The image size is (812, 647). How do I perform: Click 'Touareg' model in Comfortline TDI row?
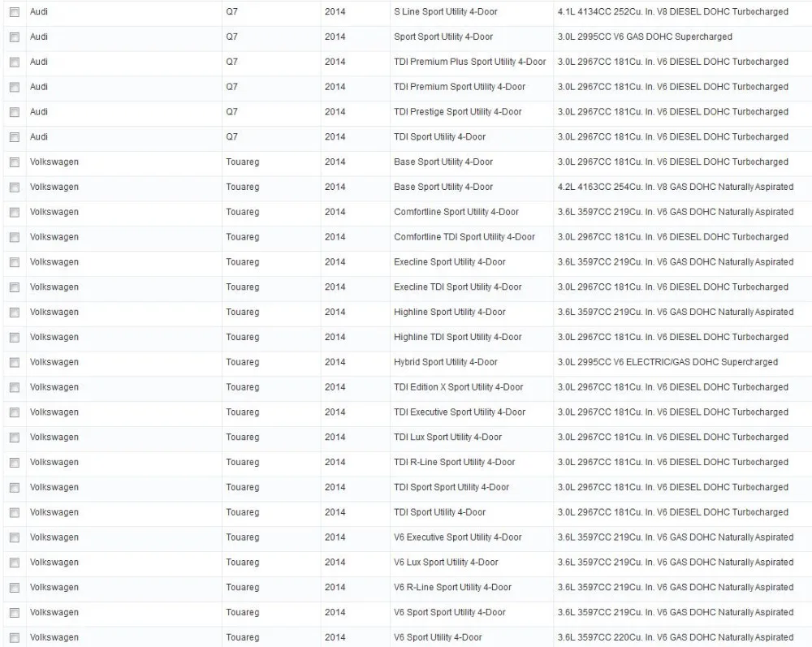[242, 237]
